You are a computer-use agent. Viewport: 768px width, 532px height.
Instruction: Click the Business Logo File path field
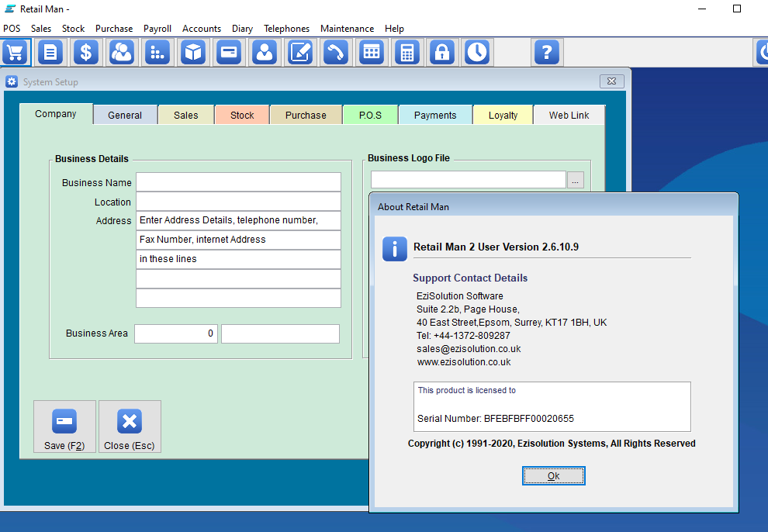point(469,180)
